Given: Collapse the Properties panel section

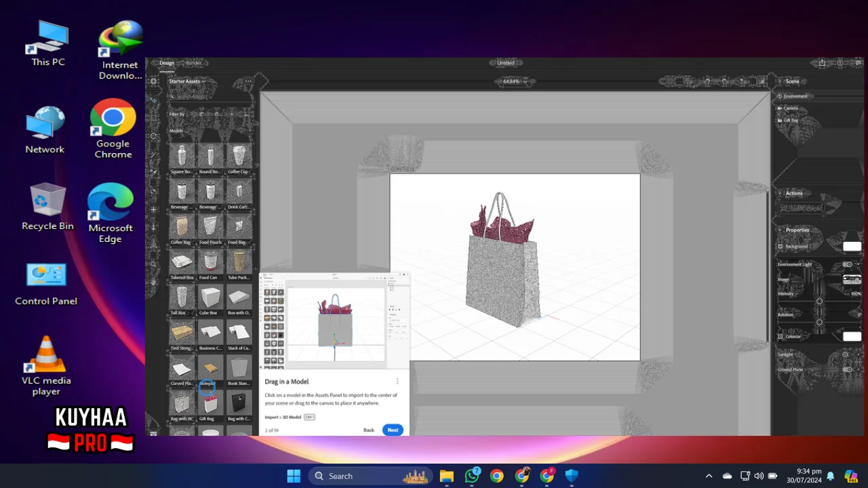Looking at the screenshot, I should coord(779,230).
